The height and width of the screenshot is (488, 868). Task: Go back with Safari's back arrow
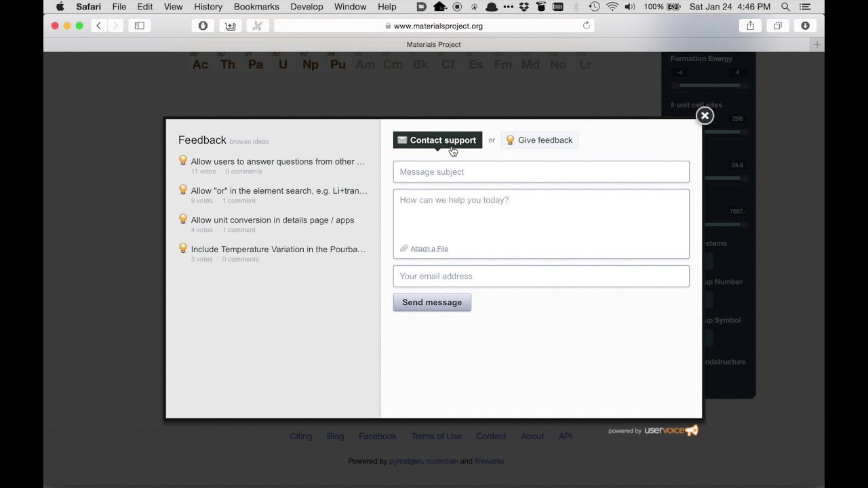coord(98,26)
